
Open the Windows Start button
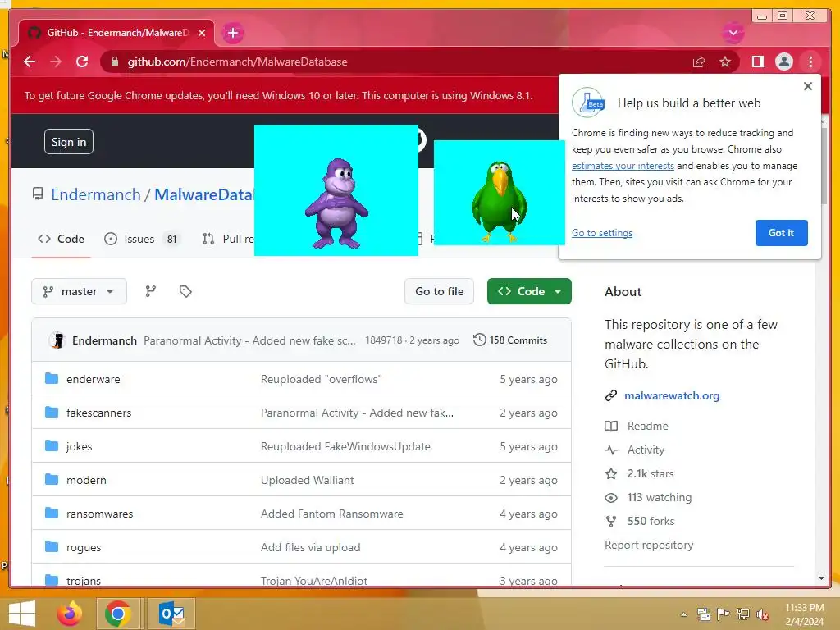22,614
